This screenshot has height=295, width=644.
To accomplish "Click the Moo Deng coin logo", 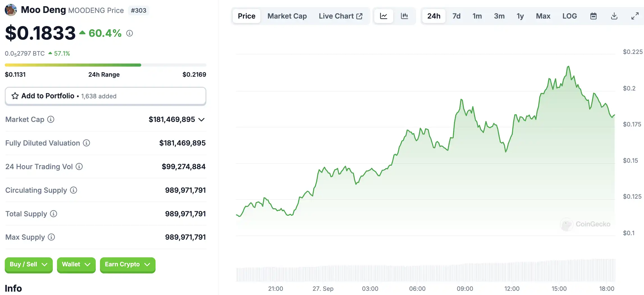I will (11, 10).
